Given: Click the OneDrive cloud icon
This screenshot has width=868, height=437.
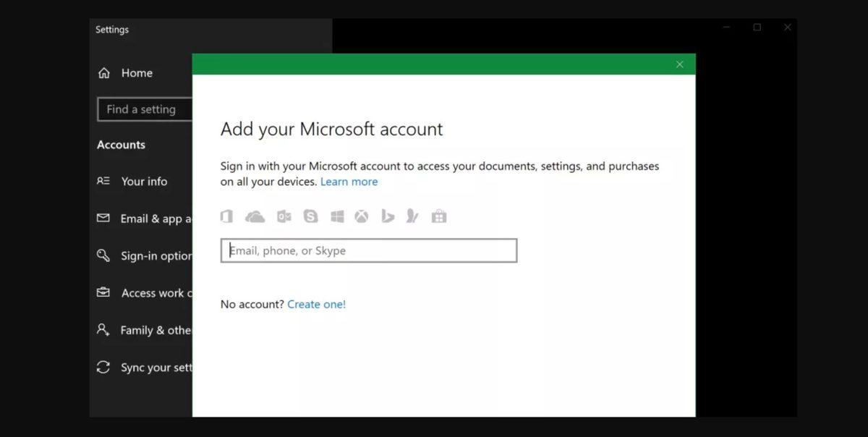Looking at the screenshot, I should [255, 216].
